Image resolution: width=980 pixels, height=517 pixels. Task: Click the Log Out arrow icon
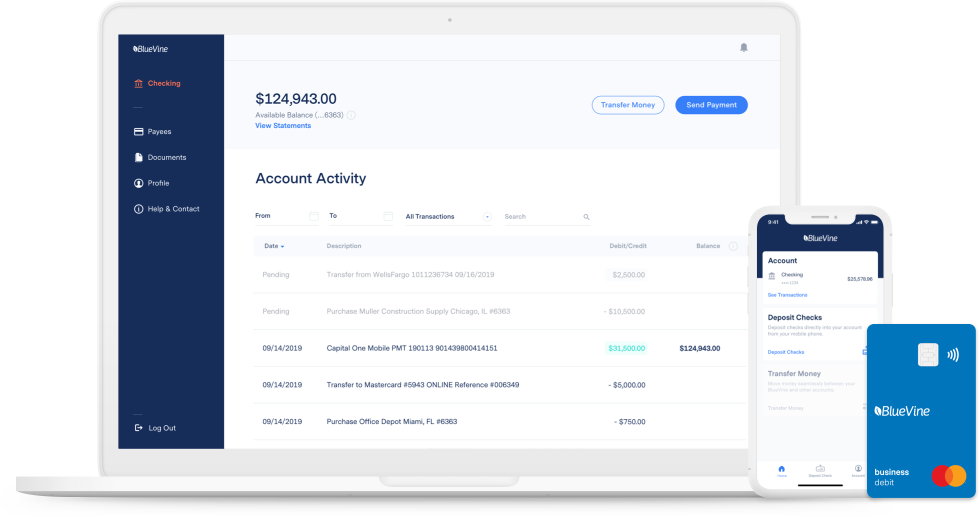[138, 428]
